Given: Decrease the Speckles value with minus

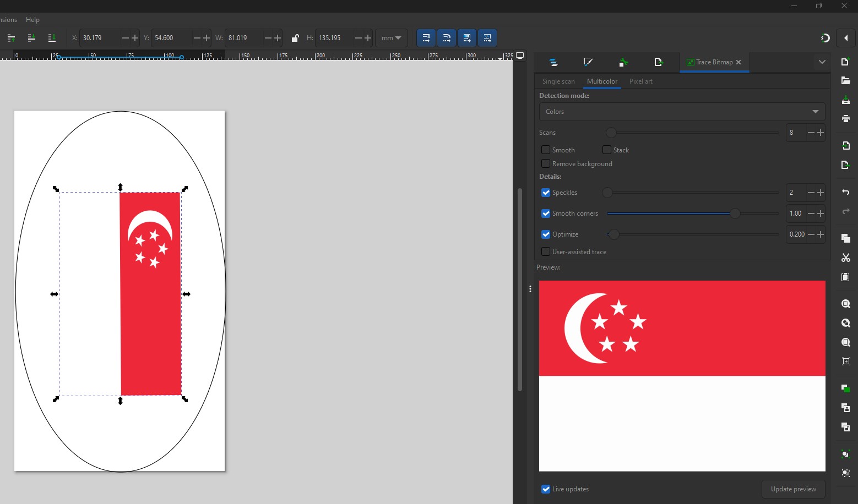Looking at the screenshot, I should [811, 193].
